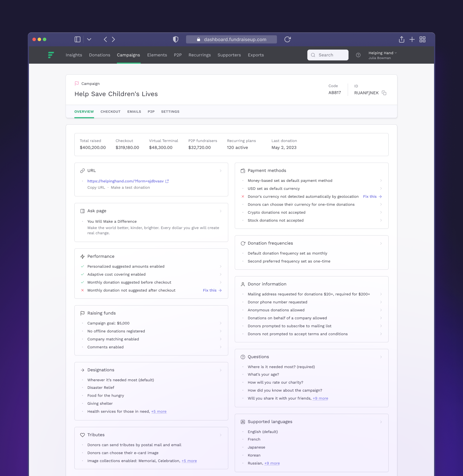This screenshot has width=463, height=476.
Task: Switch to the Emails tab
Action: (x=134, y=111)
